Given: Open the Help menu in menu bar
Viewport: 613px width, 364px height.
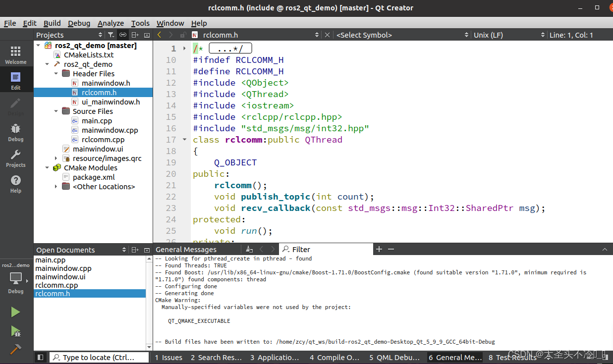Looking at the screenshot, I should [x=199, y=23].
